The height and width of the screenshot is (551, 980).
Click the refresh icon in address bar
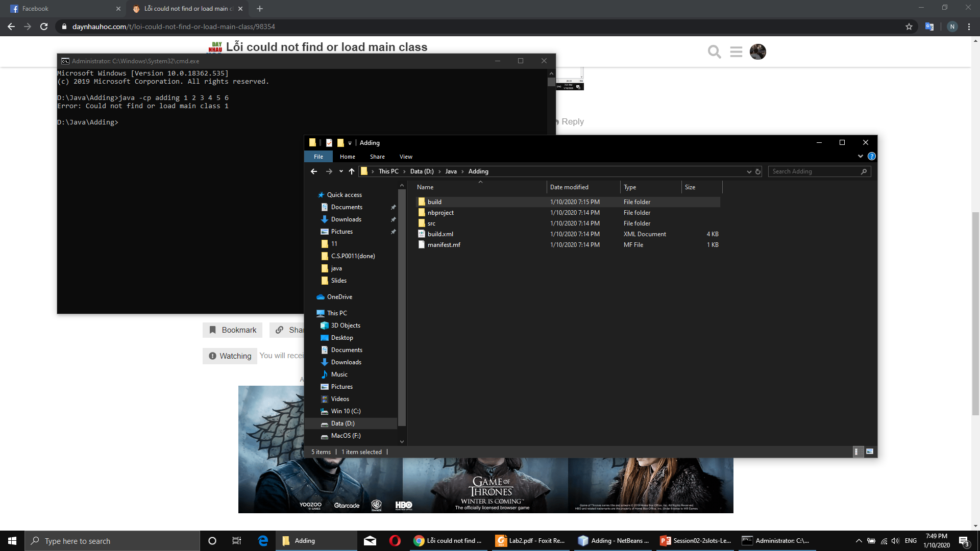pyautogui.click(x=758, y=171)
